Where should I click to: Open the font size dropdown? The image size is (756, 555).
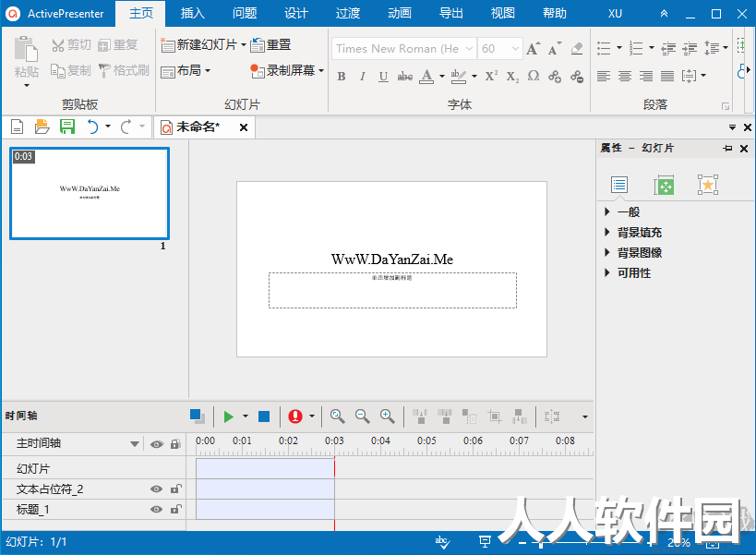click(x=515, y=49)
